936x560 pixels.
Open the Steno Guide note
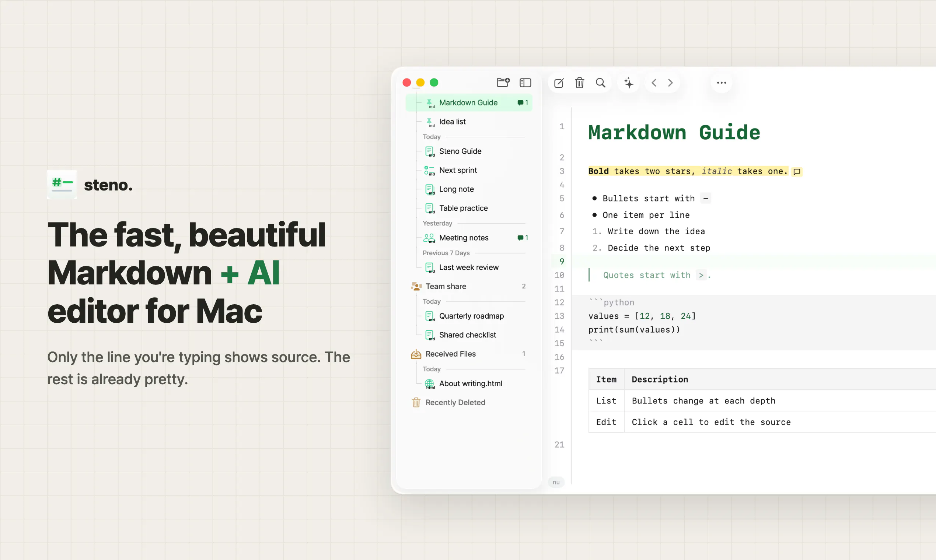(x=469, y=151)
